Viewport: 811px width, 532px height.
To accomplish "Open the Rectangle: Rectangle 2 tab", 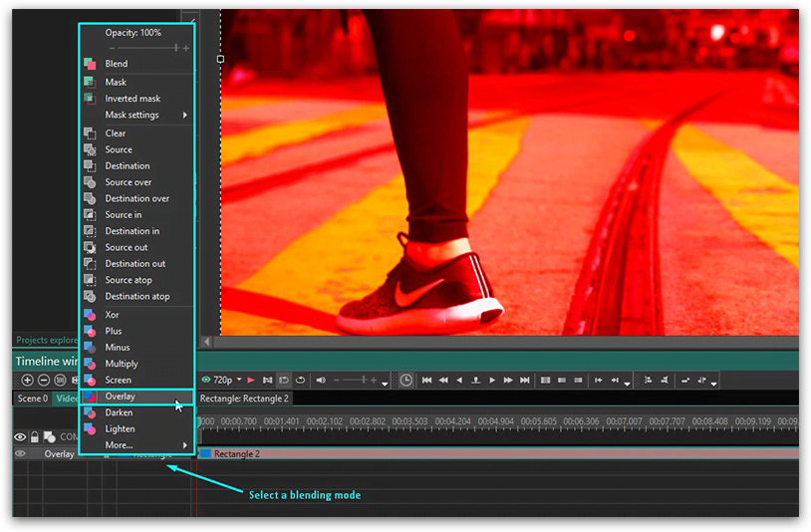I will [245, 399].
